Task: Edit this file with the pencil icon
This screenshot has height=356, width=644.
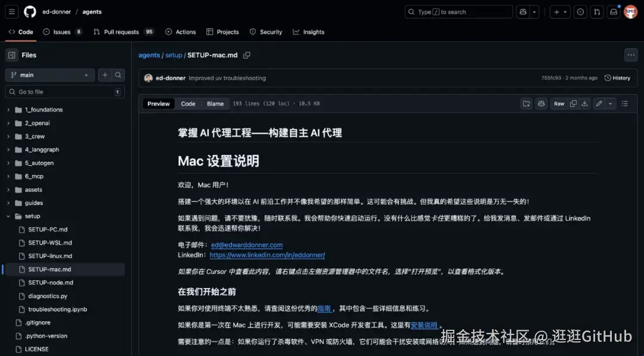Action: pyautogui.click(x=600, y=103)
